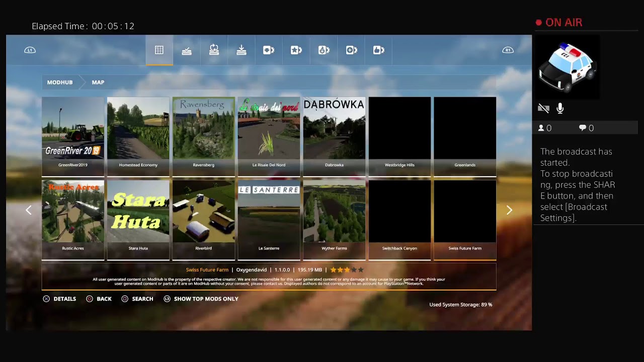The image size is (644, 362).
Task: Click the comments count icon
Action: [x=583, y=128]
